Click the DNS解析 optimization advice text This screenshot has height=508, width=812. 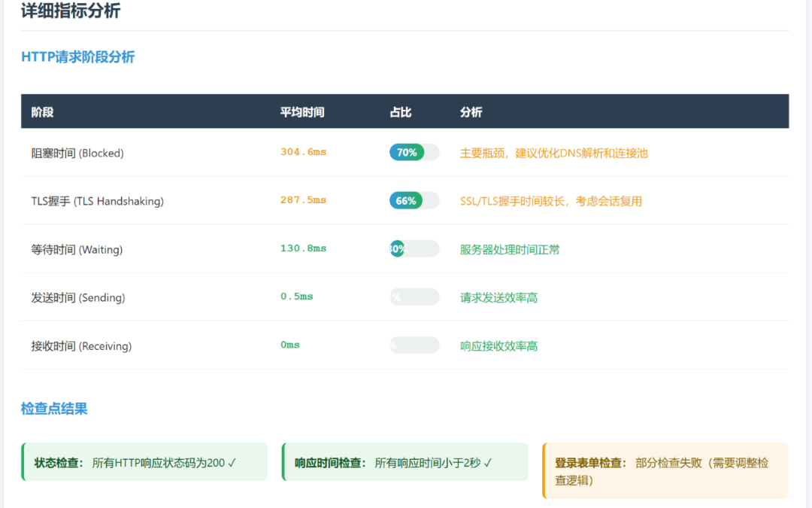(553, 153)
